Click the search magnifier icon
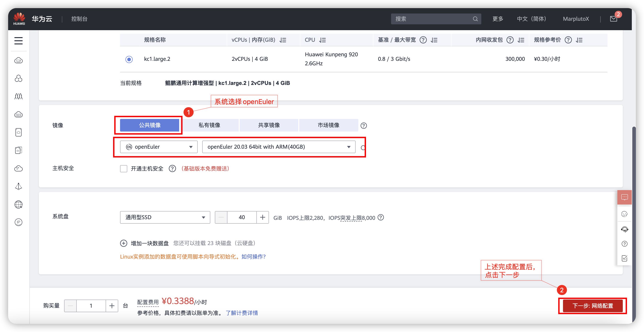644x332 pixels. pos(475,19)
